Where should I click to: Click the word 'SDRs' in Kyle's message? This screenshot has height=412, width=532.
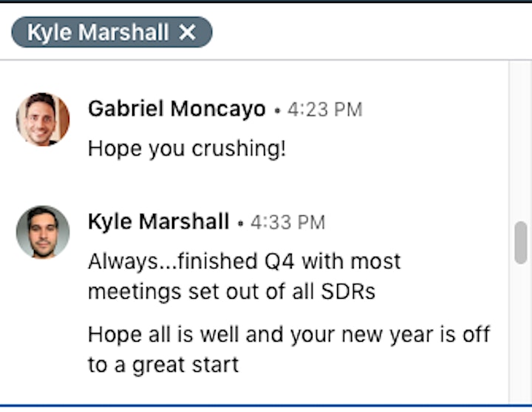coord(348,291)
